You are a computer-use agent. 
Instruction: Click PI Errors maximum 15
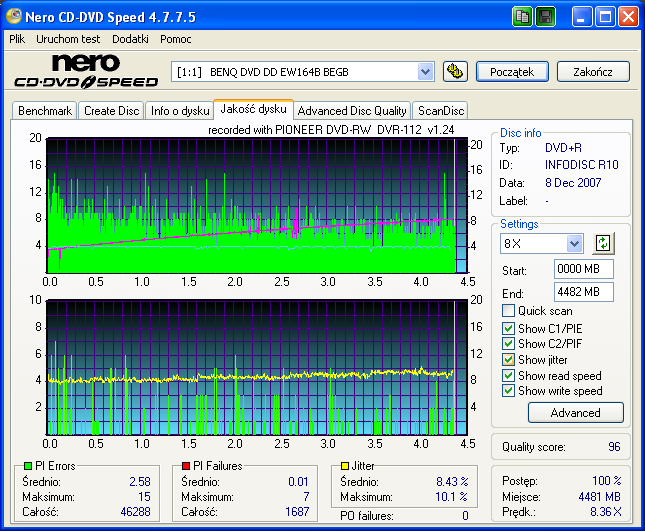coord(144,497)
